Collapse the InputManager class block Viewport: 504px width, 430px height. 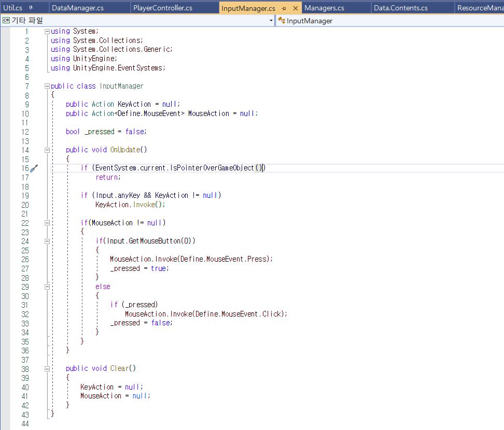[47, 87]
